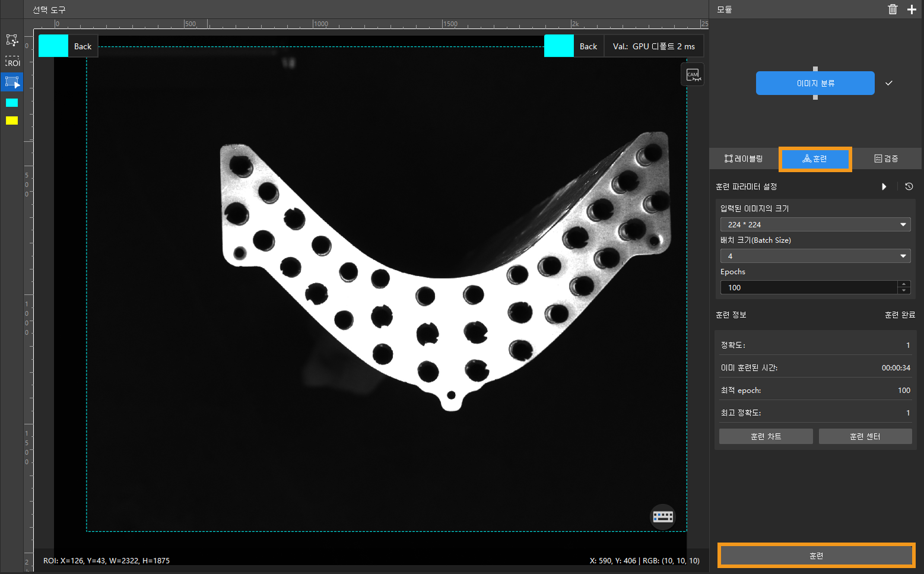Open the keyboard shortcuts icon on the image
Screen dimensions: 924x574
[663, 516]
